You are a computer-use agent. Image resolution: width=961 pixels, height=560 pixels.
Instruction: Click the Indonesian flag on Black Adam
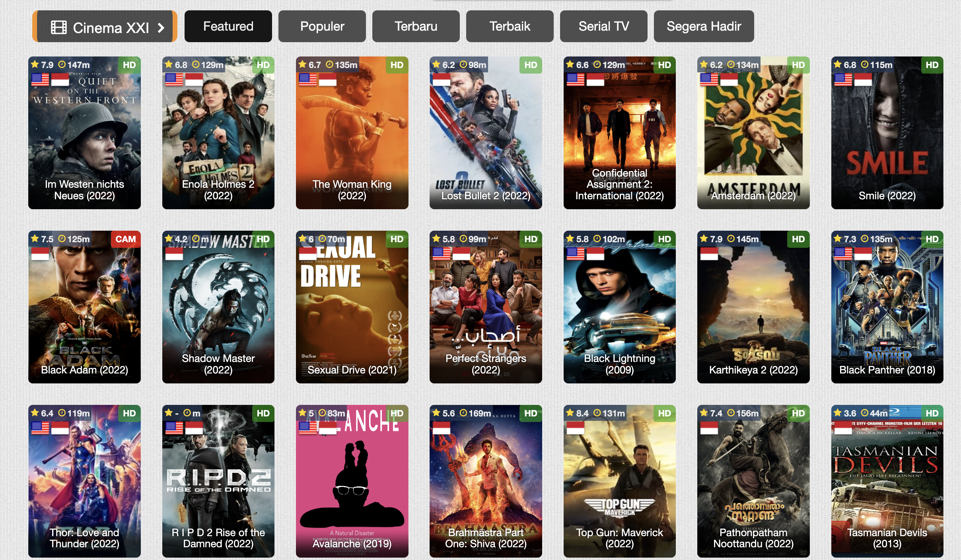pos(40,254)
